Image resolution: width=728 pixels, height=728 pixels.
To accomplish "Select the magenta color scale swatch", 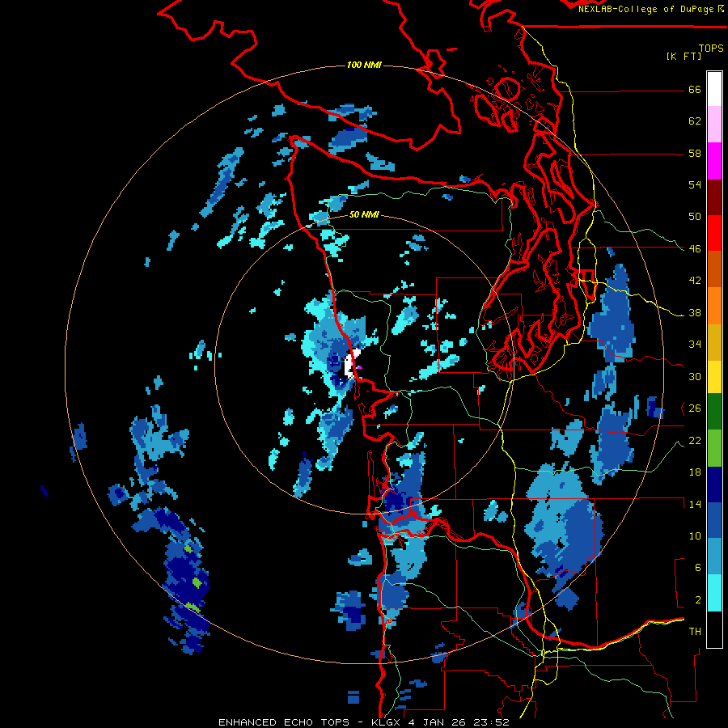I will pyautogui.click(x=714, y=161).
